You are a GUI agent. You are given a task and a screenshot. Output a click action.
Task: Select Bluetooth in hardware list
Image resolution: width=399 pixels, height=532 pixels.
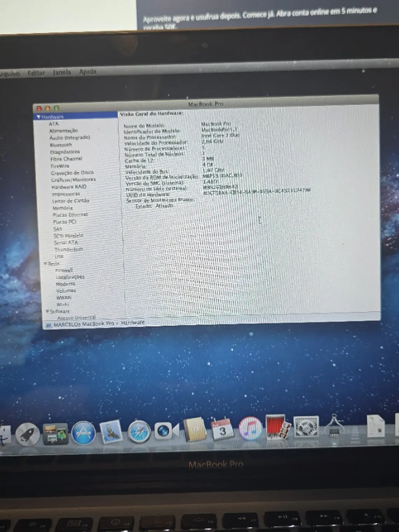(61, 145)
